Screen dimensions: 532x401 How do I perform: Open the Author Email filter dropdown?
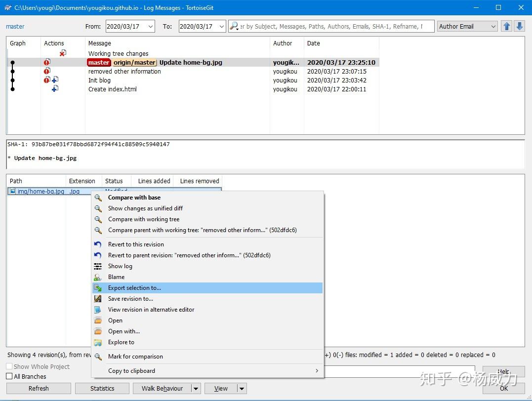pyautogui.click(x=492, y=26)
